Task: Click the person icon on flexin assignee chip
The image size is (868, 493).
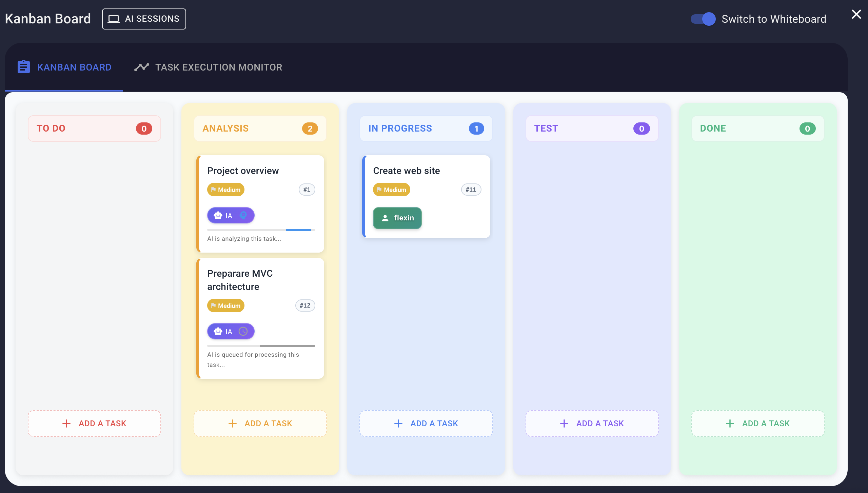Action: pyautogui.click(x=385, y=218)
